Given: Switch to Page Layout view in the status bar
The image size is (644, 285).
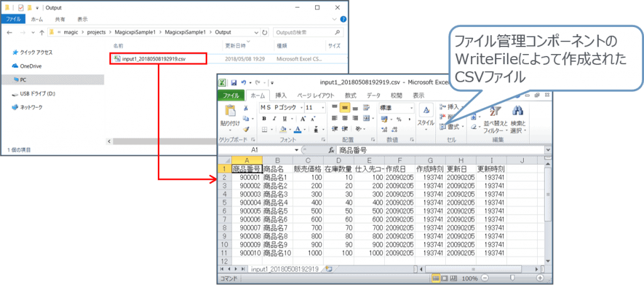Looking at the screenshot, I should click(443, 277).
